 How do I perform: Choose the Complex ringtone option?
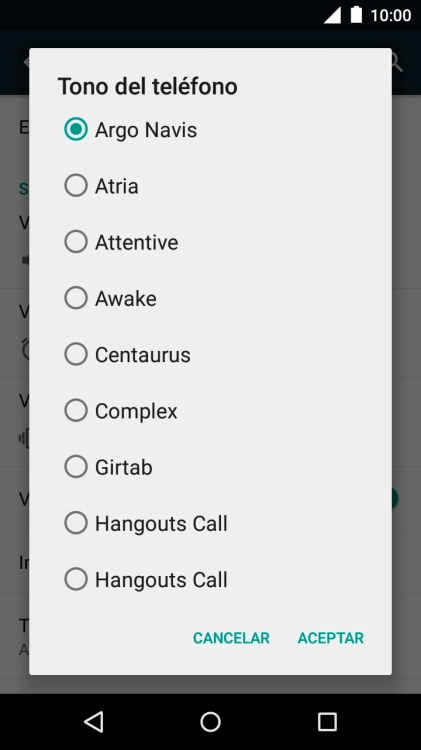click(x=76, y=410)
